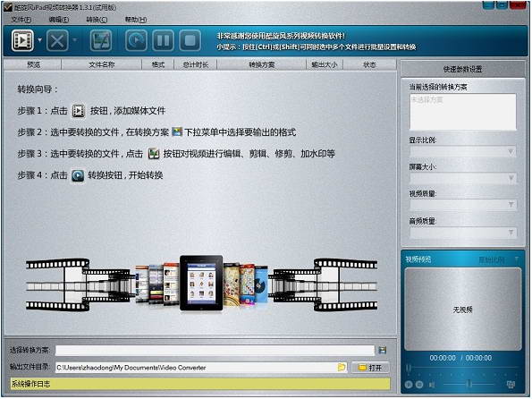
Task: Open the video preview ratio dropdown
Action: (517, 259)
